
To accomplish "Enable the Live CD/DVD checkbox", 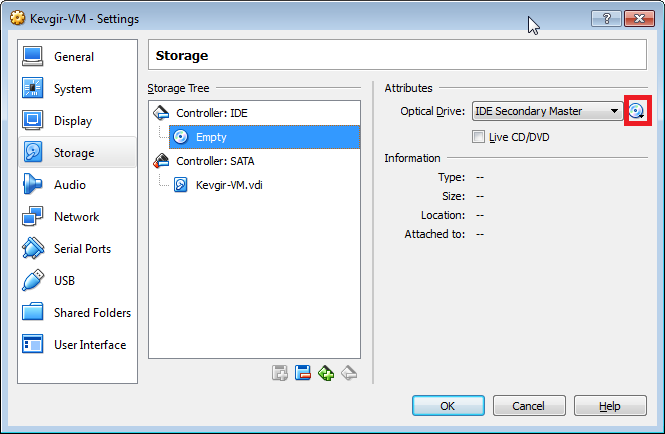I will pyautogui.click(x=479, y=137).
